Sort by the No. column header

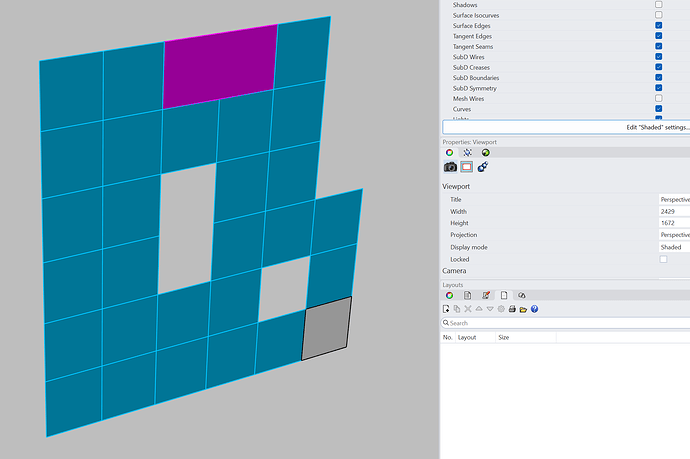pos(448,338)
